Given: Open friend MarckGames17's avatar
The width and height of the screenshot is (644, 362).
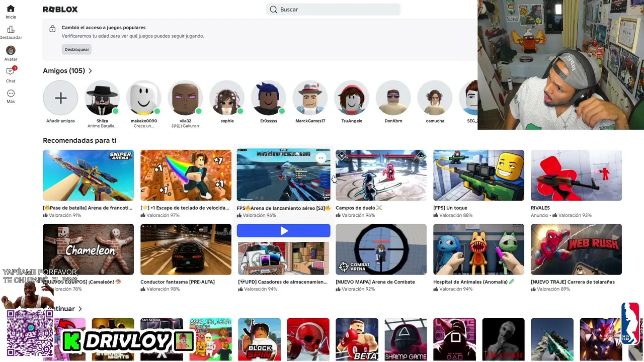Looking at the screenshot, I should point(310,98).
